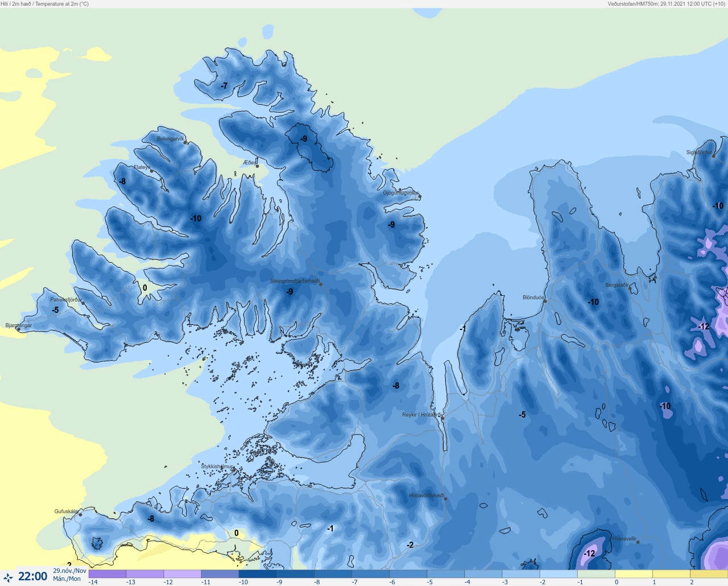
Task: Click the -9 value below Gjögurflugvöllur
Action: coord(391,225)
